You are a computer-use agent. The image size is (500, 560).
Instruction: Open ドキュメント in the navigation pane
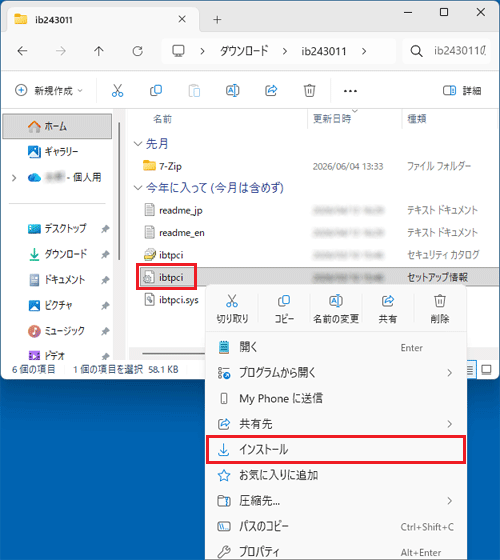[57, 280]
